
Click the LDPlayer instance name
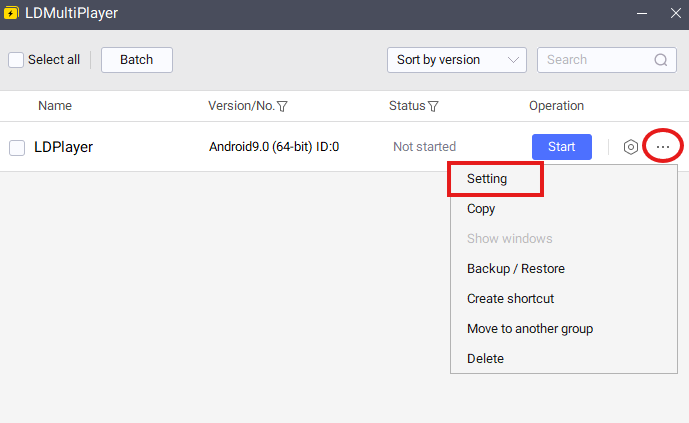pyautogui.click(x=64, y=147)
